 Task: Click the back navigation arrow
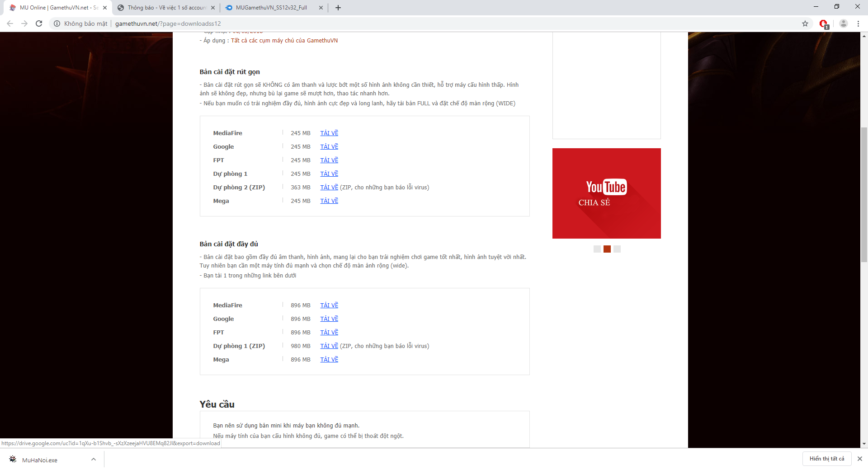10,23
